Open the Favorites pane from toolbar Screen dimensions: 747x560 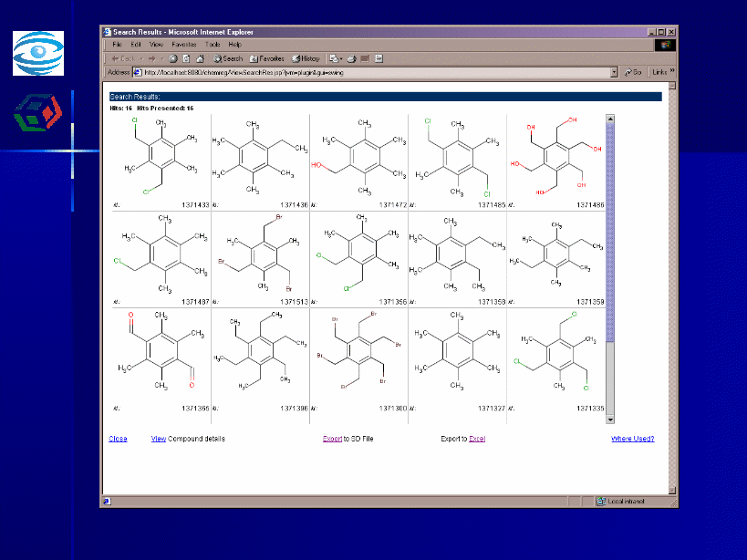pyautogui.click(x=266, y=58)
